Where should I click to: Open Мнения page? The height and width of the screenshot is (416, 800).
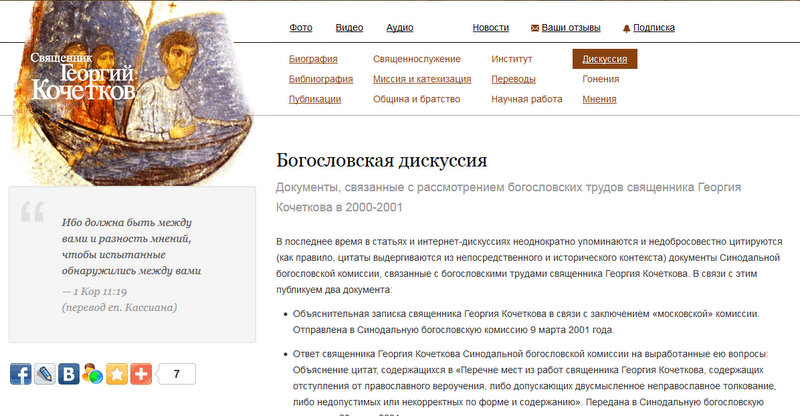(x=599, y=99)
